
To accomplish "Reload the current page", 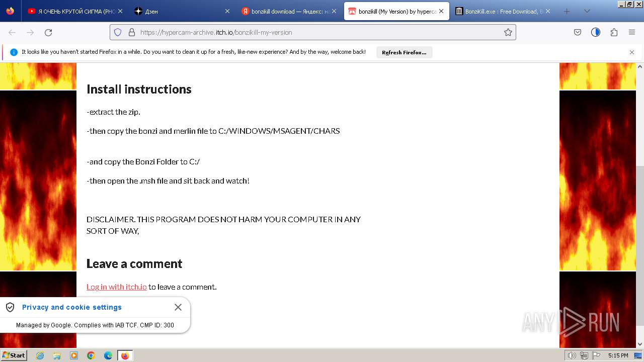I will tap(48, 32).
